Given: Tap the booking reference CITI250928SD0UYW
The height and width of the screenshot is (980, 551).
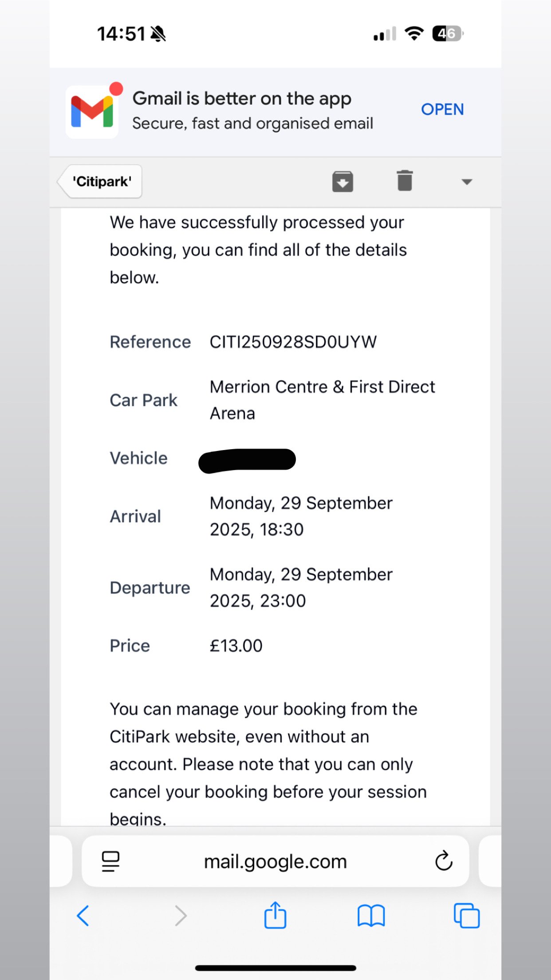Looking at the screenshot, I should coord(293,342).
